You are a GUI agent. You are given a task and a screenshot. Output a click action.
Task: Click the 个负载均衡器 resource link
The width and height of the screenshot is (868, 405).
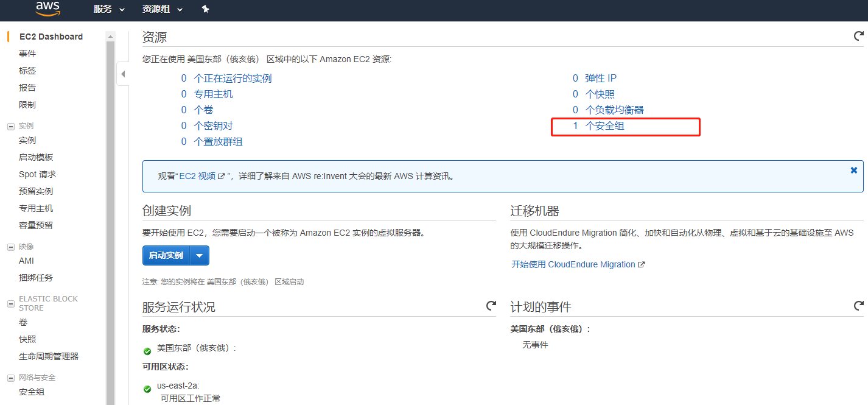click(614, 110)
